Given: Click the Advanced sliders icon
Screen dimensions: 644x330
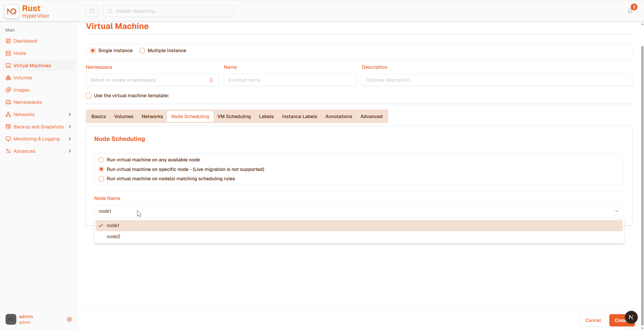Looking at the screenshot, I should (x=8, y=151).
